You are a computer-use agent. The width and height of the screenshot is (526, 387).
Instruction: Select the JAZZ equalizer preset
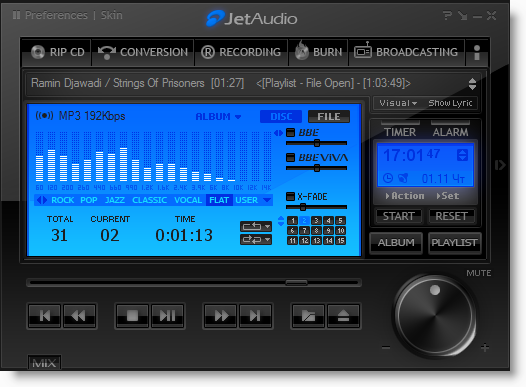tap(115, 200)
